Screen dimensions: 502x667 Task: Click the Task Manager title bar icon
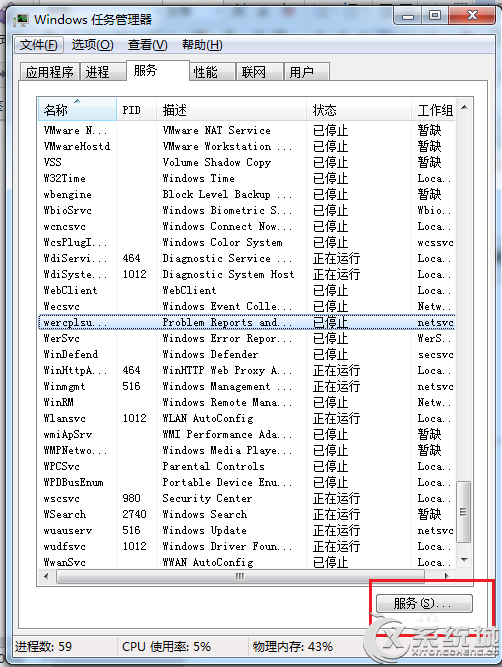[20, 20]
